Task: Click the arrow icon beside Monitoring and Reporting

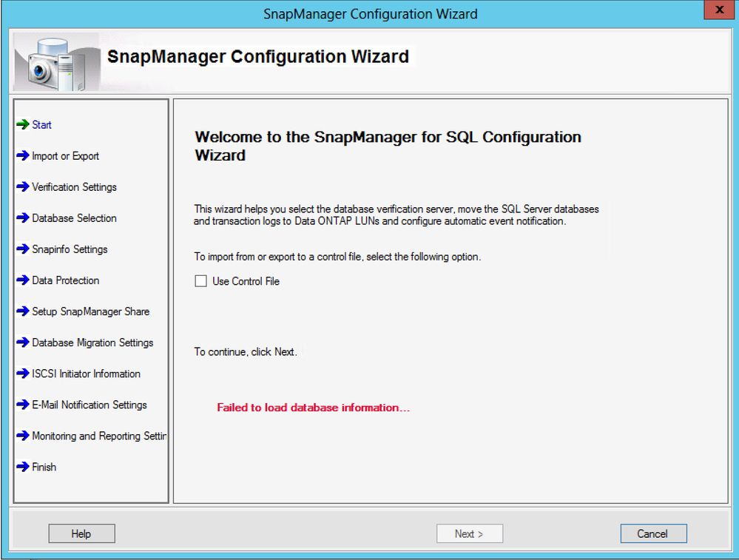Action: [x=23, y=436]
